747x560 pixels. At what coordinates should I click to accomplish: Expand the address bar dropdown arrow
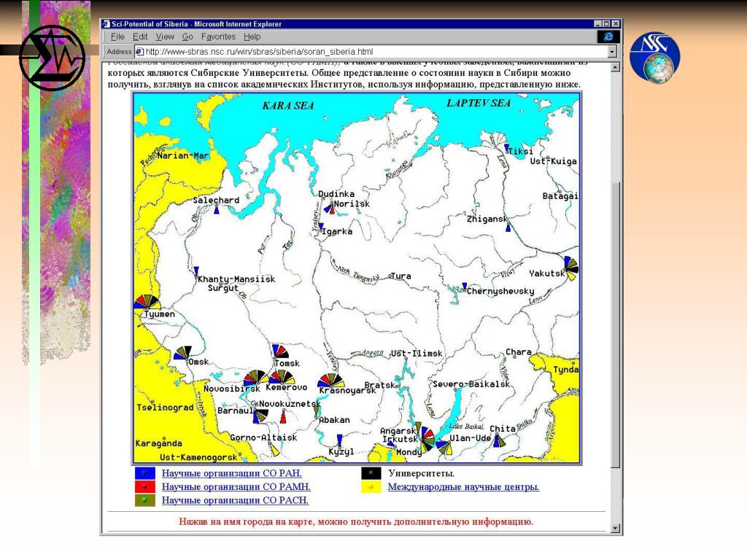point(612,52)
